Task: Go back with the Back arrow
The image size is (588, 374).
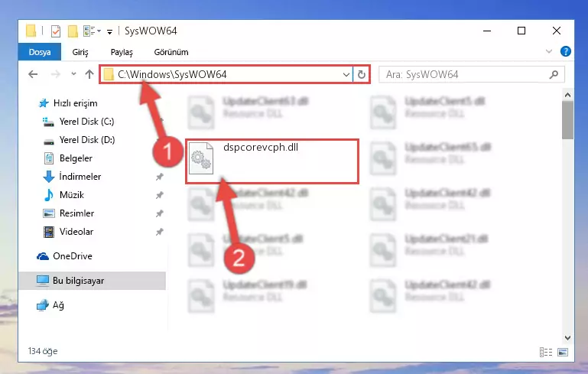Action: pos(33,74)
